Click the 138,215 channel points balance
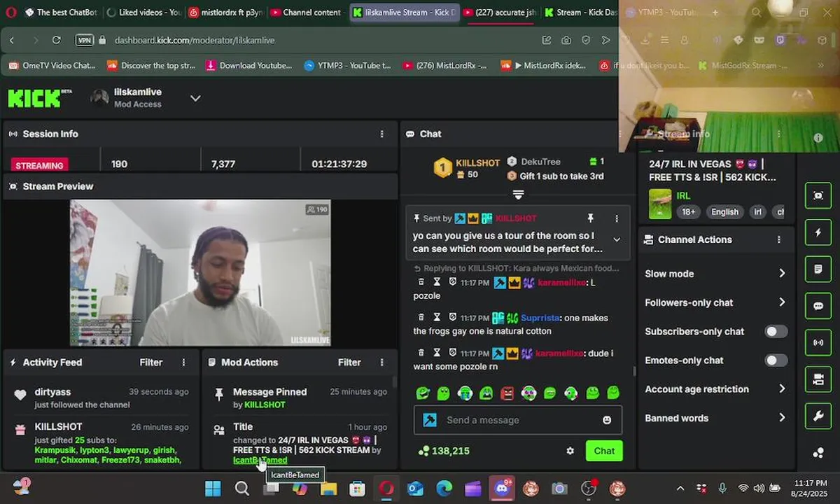 tap(444, 451)
